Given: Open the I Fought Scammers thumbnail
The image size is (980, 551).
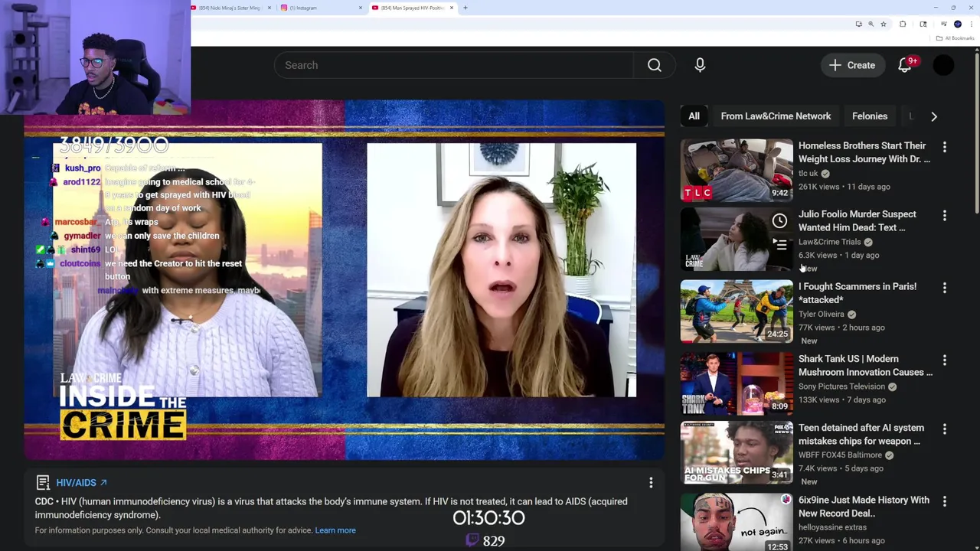Looking at the screenshot, I should click(x=737, y=311).
